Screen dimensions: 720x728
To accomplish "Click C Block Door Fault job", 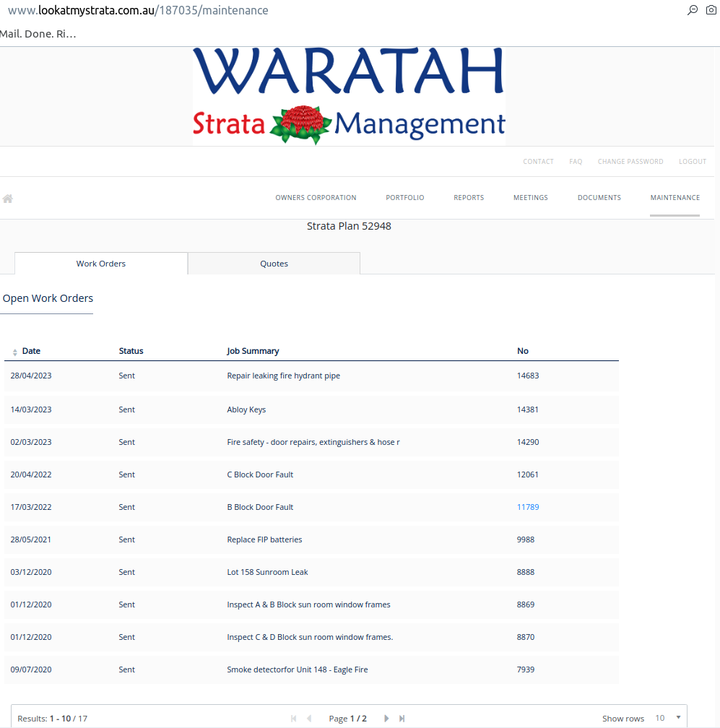I will [x=260, y=474].
